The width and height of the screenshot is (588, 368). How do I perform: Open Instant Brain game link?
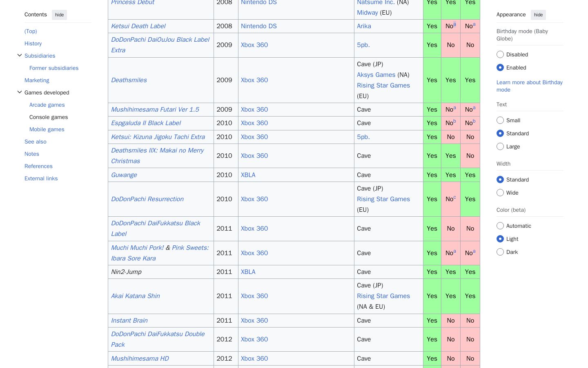(x=129, y=321)
